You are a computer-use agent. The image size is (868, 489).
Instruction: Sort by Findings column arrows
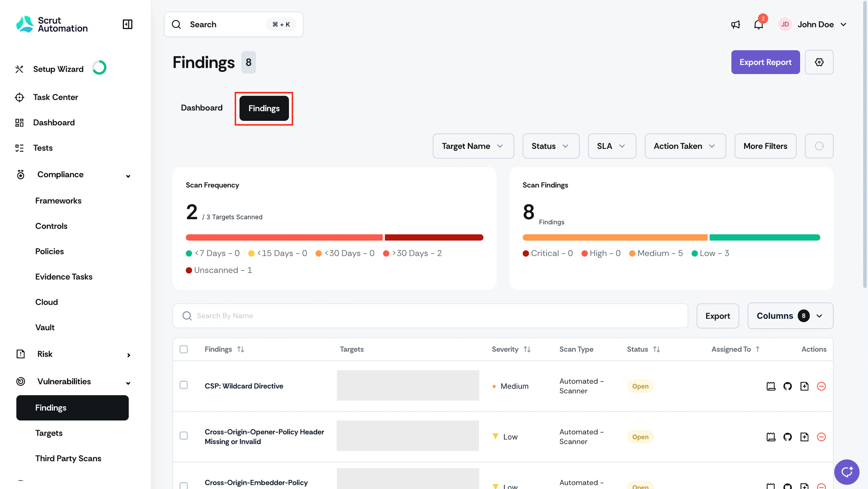pos(241,349)
